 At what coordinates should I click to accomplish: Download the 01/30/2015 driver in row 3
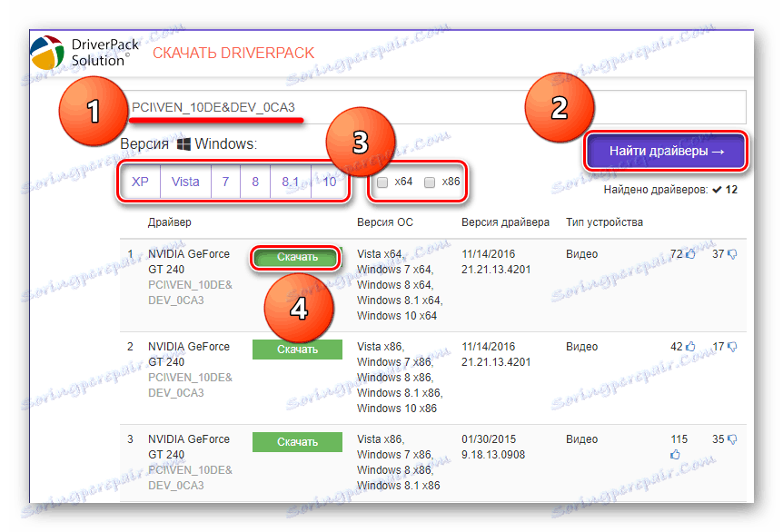point(297,442)
